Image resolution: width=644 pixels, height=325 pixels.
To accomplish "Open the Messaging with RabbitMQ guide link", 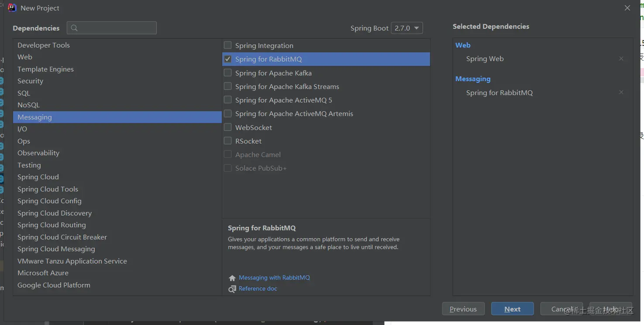I will pyautogui.click(x=274, y=278).
